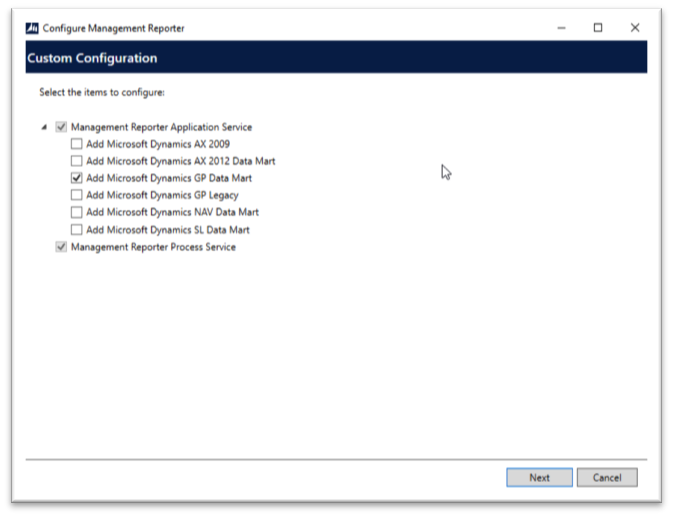
Task: Uncheck Add Microsoft Dynamics GP Data Mart
Action: click(x=77, y=178)
